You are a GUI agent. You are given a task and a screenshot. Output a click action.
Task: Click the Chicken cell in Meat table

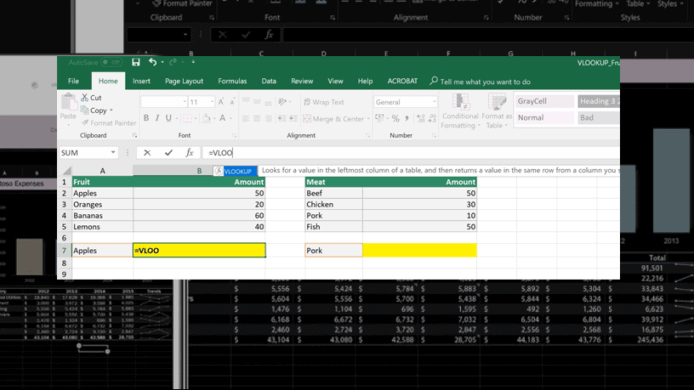(334, 205)
